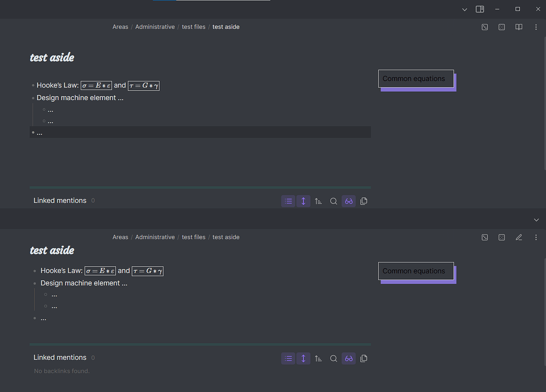
Task: Toggle the right sidebar panel icon
Action: (480, 9)
